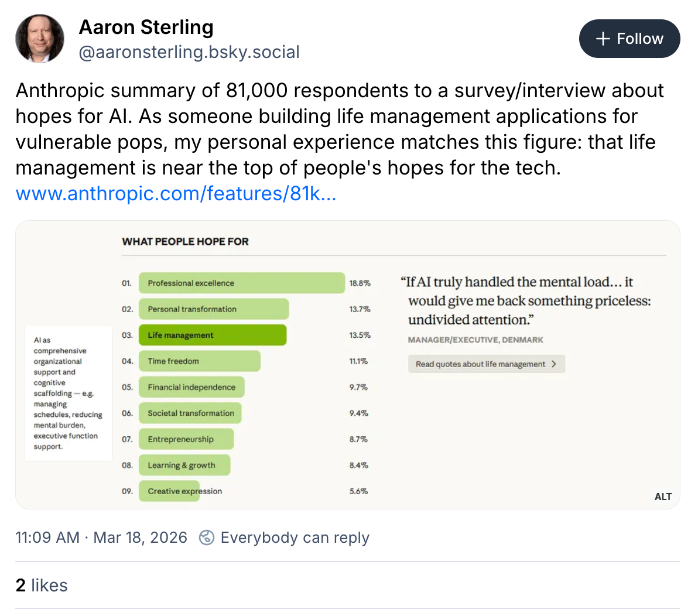Viewport: 698px width, 616px height.
Task: Click the Follow button
Action: (629, 39)
